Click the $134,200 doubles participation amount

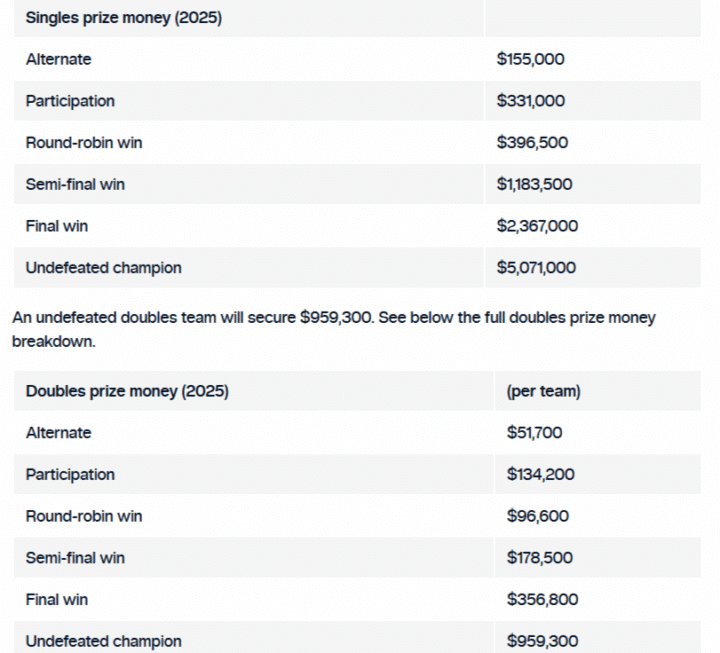pos(540,475)
